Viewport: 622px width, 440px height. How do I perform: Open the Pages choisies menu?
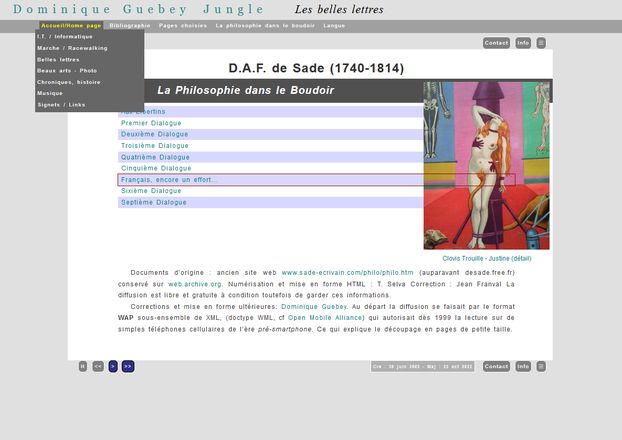pyautogui.click(x=183, y=25)
